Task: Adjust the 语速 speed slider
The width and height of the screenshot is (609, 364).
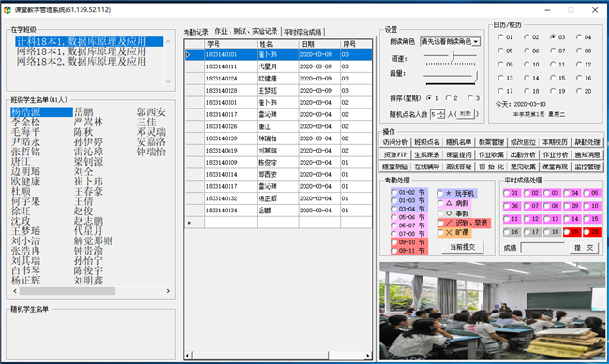Action: pyautogui.click(x=453, y=57)
